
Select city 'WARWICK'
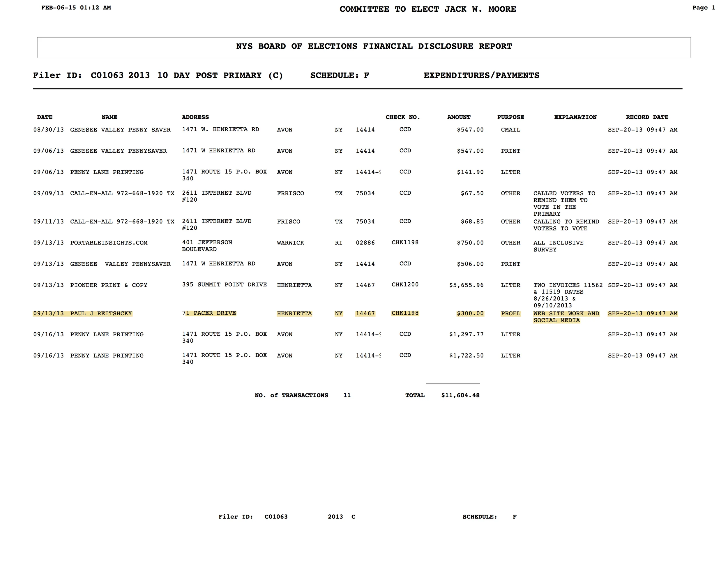[290, 243]
